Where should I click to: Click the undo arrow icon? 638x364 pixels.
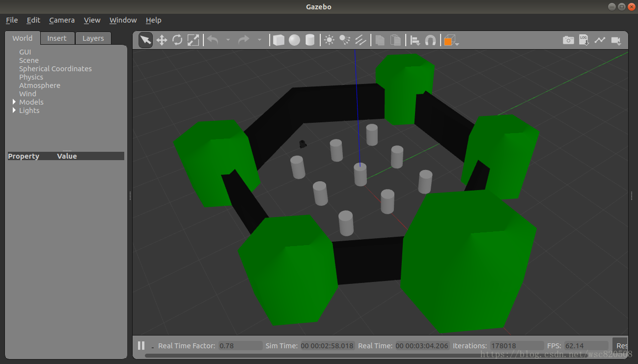tap(213, 40)
